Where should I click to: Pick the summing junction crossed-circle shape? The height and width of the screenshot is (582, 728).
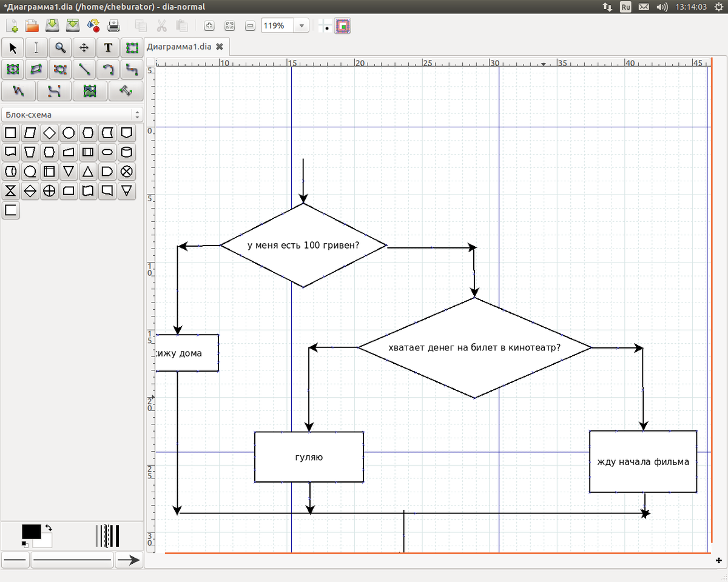[126, 172]
